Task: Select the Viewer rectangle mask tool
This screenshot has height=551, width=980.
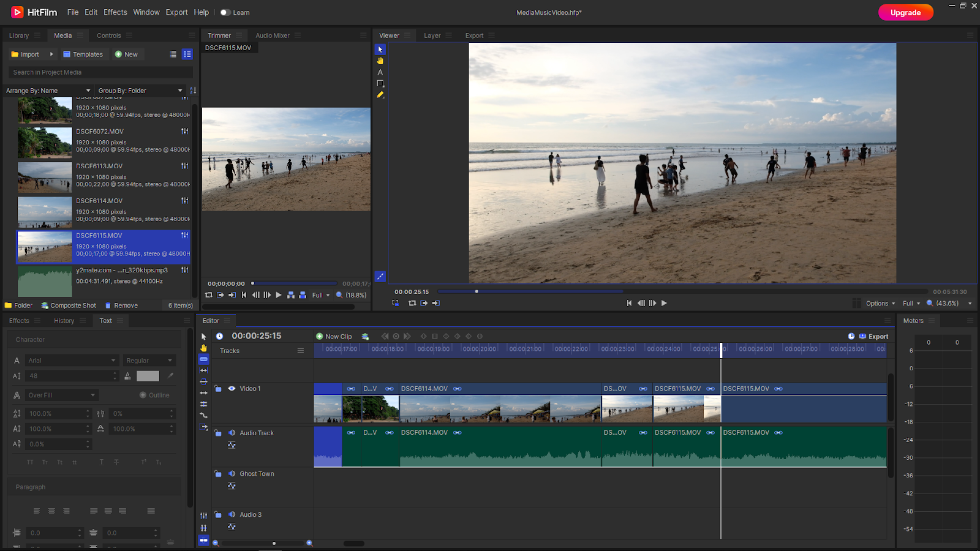Action: click(380, 83)
